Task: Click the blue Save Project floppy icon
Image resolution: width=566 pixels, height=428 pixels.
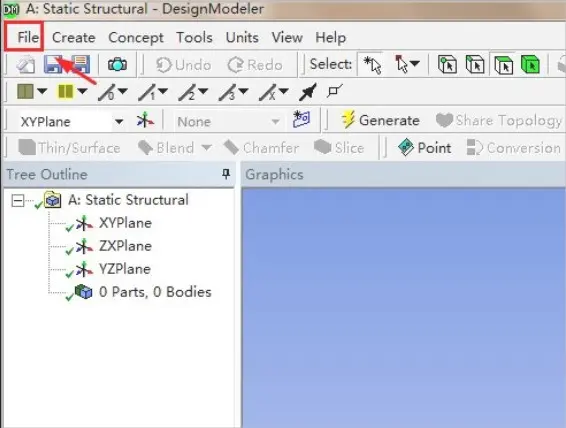Action: (54, 64)
